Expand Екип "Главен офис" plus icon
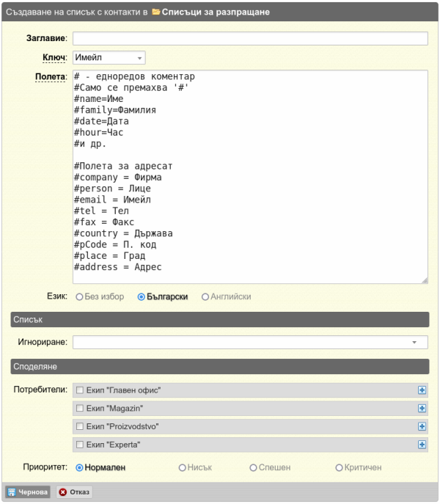This screenshot has height=504, width=440. click(422, 390)
